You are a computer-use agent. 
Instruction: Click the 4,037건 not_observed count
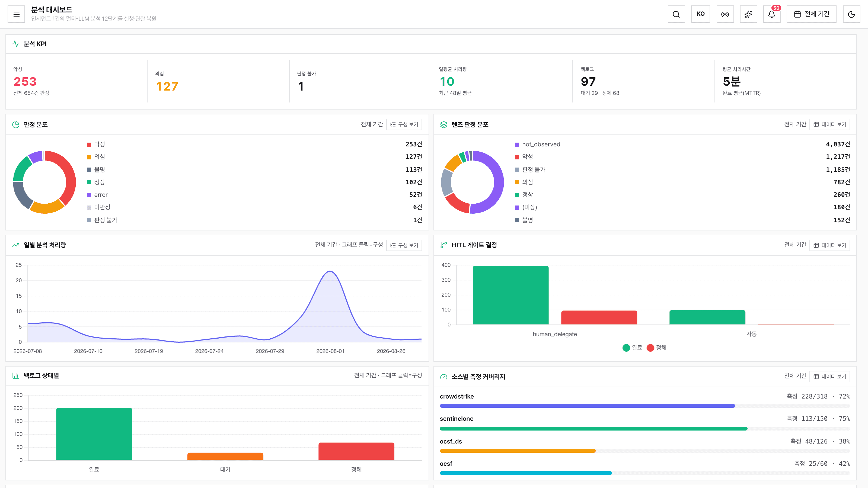[x=838, y=145]
